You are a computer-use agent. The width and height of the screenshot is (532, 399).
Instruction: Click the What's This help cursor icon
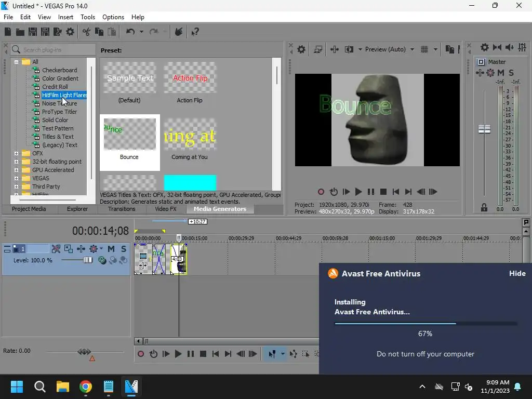(195, 32)
